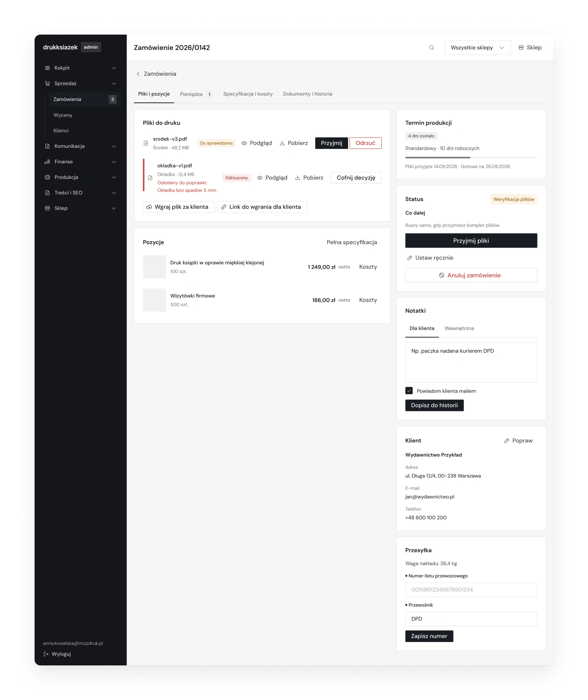588x700 pixels.
Task: Click the note textarea for client
Action: pos(471,362)
